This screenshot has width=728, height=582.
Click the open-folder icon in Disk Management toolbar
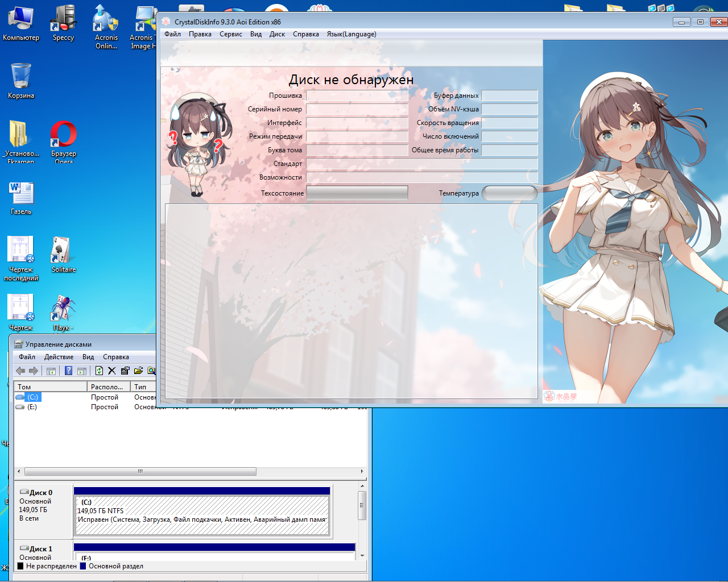138,371
